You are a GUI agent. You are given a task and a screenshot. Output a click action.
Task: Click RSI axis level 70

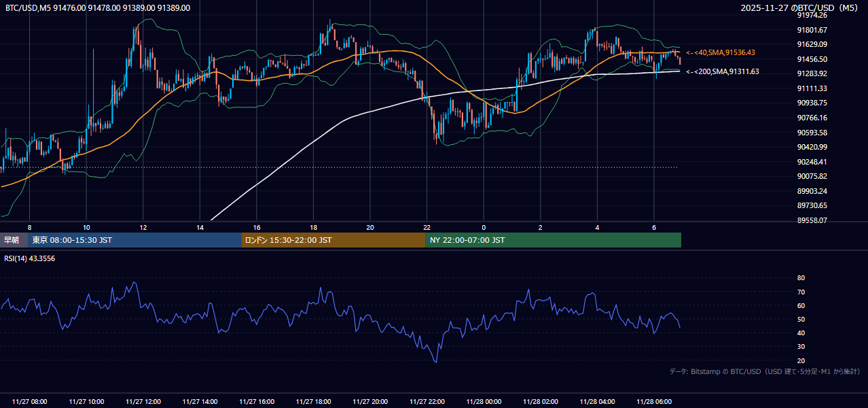pyautogui.click(x=801, y=292)
